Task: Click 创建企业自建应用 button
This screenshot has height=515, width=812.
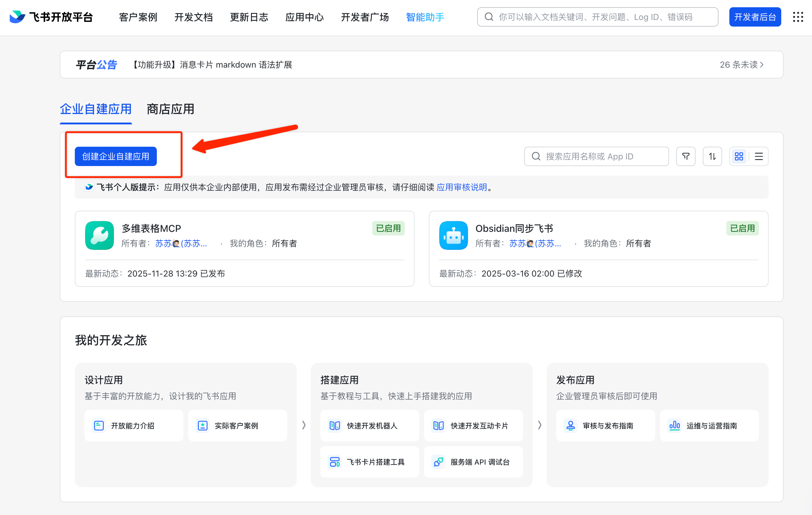Action: click(116, 156)
